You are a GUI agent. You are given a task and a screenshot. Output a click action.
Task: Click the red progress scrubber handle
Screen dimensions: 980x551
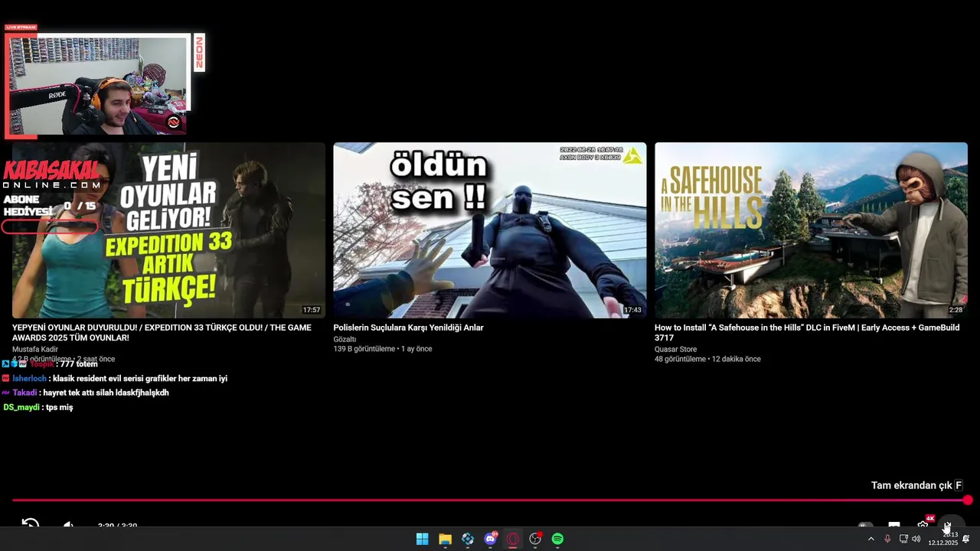tap(968, 500)
